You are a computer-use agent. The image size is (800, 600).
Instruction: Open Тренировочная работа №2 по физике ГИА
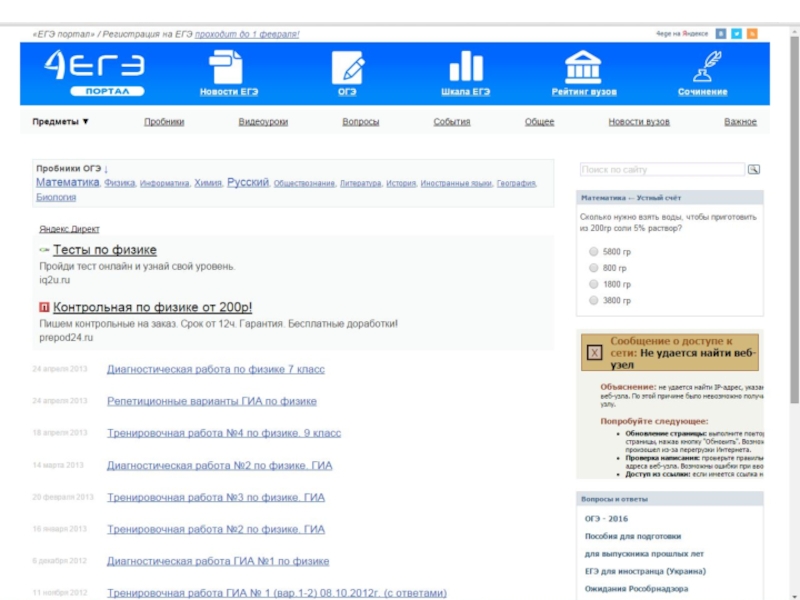tap(216, 529)
